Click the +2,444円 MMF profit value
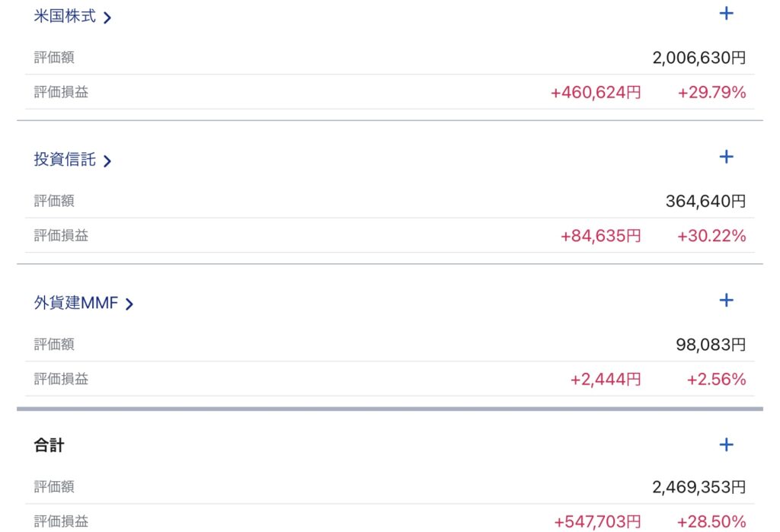Viewport: 780px width, 532px height. coord(605,380)
